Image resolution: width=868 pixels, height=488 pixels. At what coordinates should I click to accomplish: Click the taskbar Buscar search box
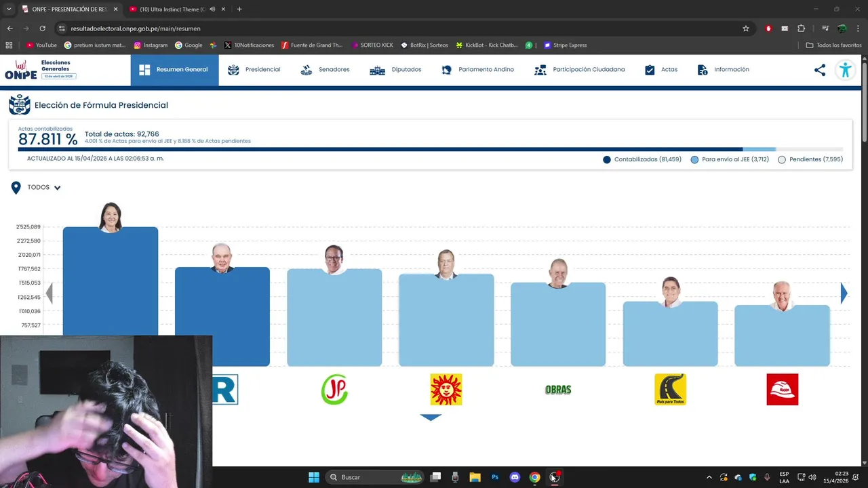376,477
